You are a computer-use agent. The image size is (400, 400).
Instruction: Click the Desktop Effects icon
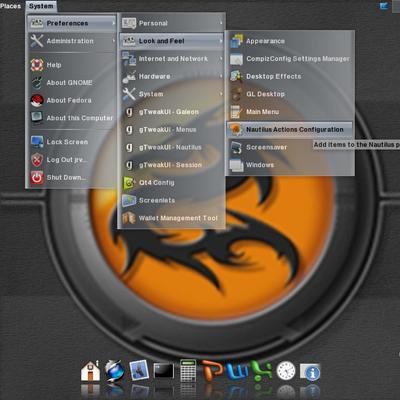pyautogui.click(x=237, y=77)
